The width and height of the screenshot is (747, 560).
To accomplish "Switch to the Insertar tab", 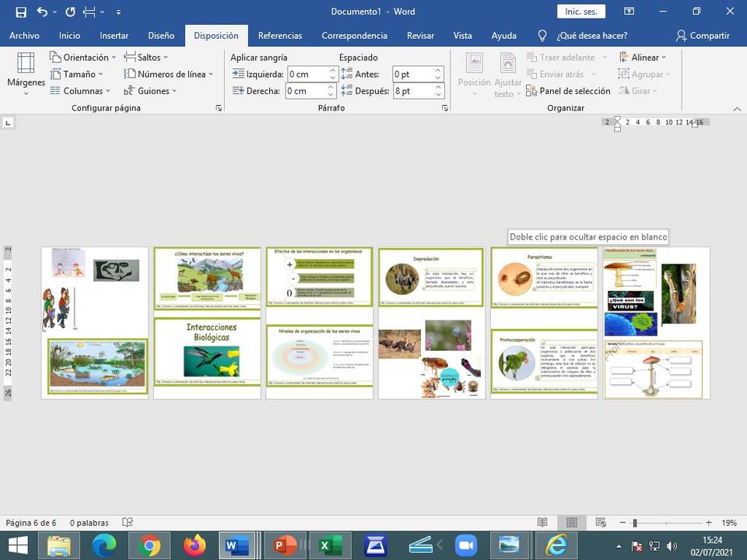I will coord(114,36).
